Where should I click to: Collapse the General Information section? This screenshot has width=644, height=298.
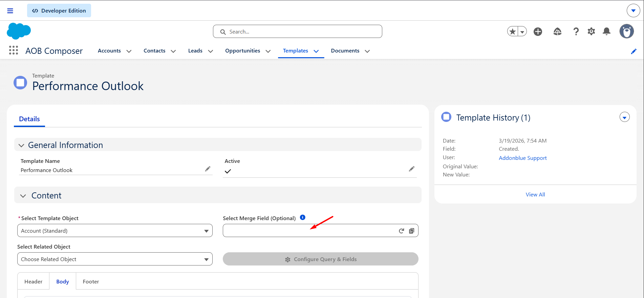pos(21,145)
